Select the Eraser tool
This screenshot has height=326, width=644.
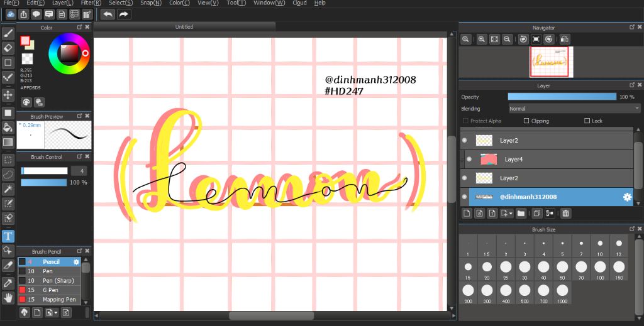pyautogui.click(x=8, y=48)
